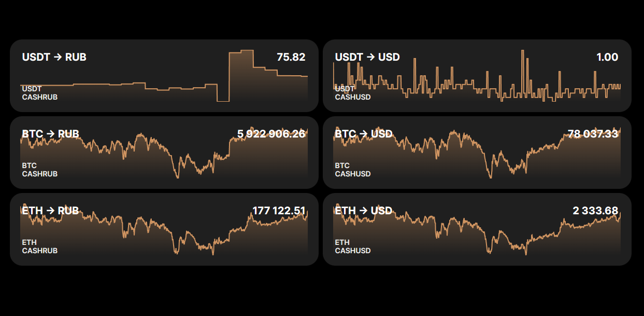Screen dimensions: 644x316
Task: Open the USDT → RUB pair title
Action: (54, 57)
